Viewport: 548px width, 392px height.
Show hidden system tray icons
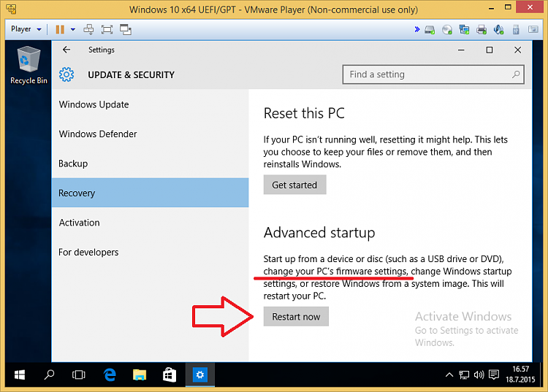pos(449,375)
